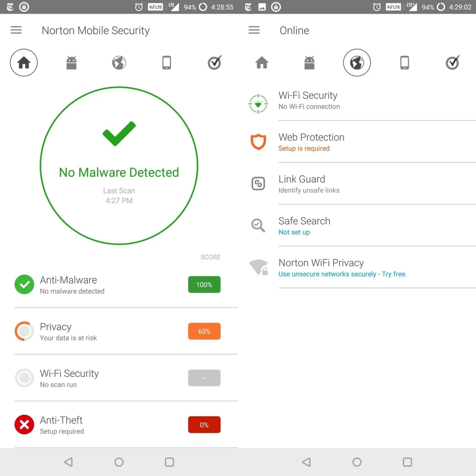Tap the checkmark badge tab on the Online screen

453,63
